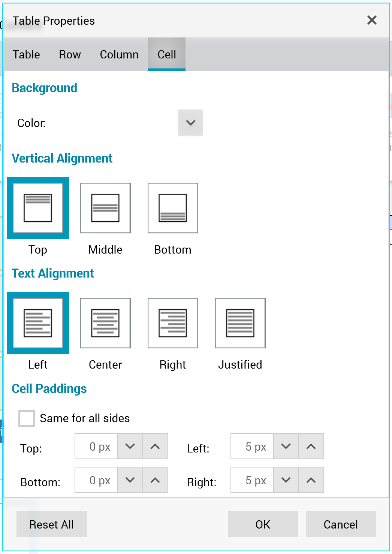Open the Column tab
The image size is (392, 554).
point(119,54)
